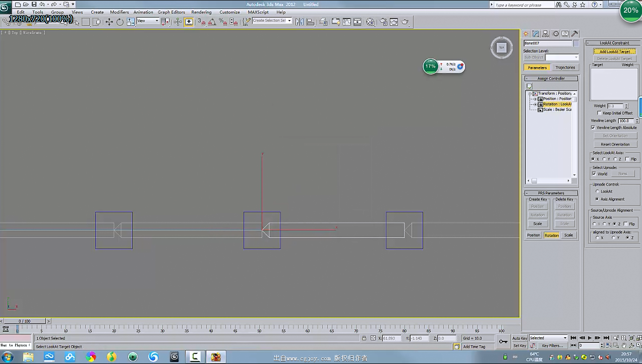
Task: Collapse the LookAt Constraint rollout
Action: point(614,43)
